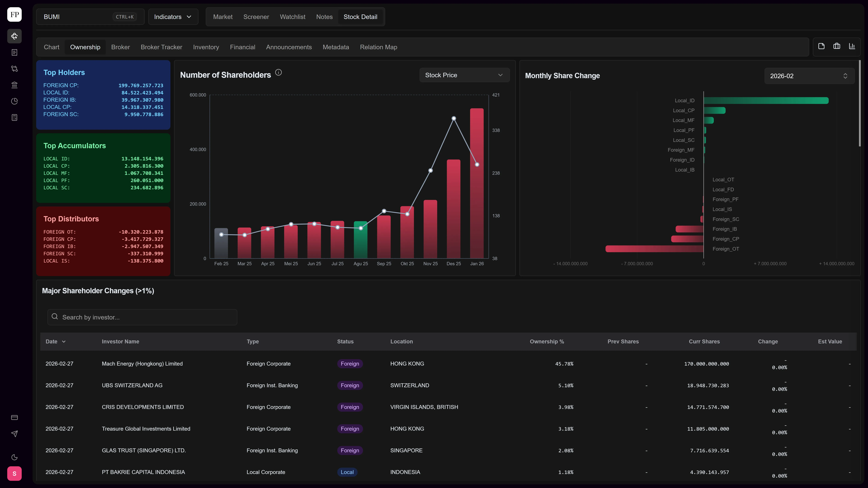Screen dimensions: 868x488
Task: Click the Curr Shares column header
Action: pyautogui.click(x=704, y=341)
